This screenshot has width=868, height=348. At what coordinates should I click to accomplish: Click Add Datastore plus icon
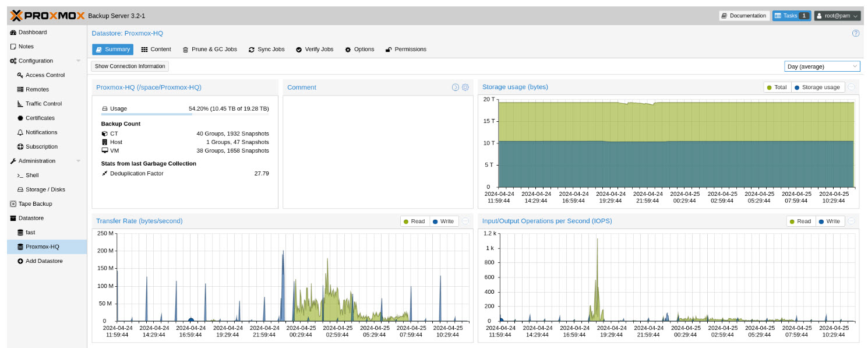[x=20, y=261]
